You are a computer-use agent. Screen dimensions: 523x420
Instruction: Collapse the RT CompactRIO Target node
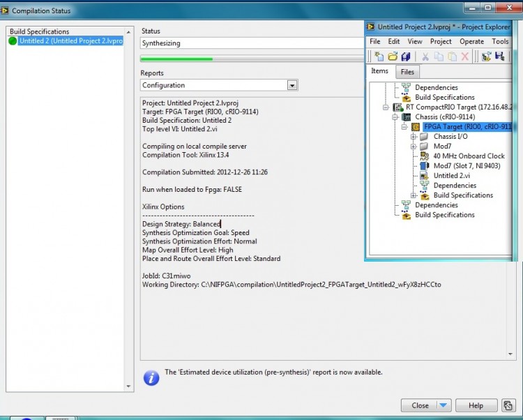386,107
